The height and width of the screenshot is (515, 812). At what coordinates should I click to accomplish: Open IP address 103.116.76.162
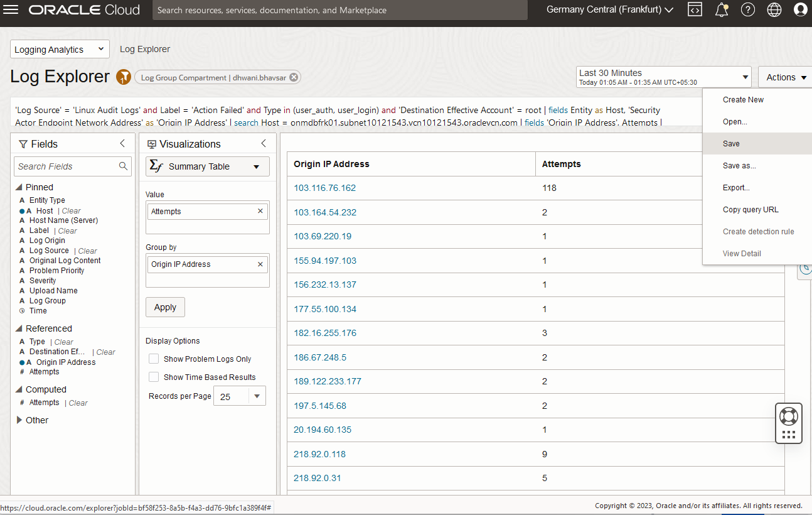[324, 188]
